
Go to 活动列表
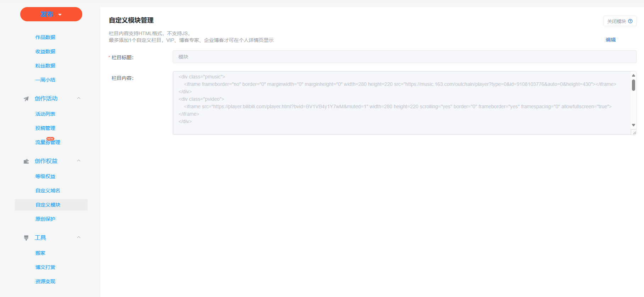click(x=45, y=114)
